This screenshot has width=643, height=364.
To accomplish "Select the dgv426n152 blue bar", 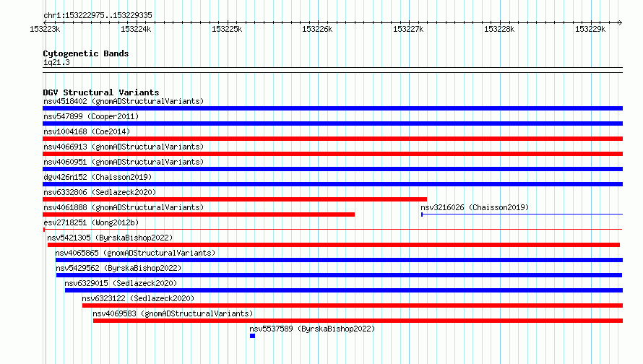I will (332, 184).
